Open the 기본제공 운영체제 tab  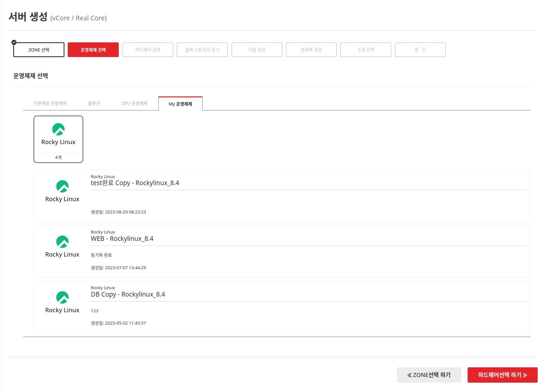click(x=50, y=103)
